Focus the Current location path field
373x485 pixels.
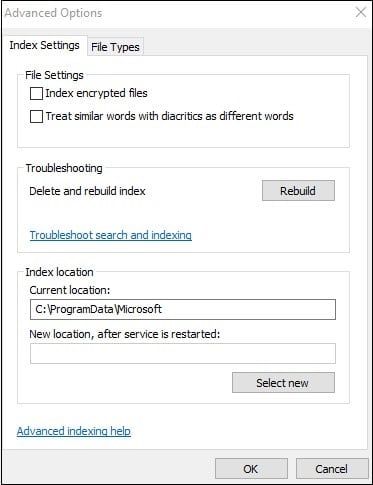pos(183,309)
